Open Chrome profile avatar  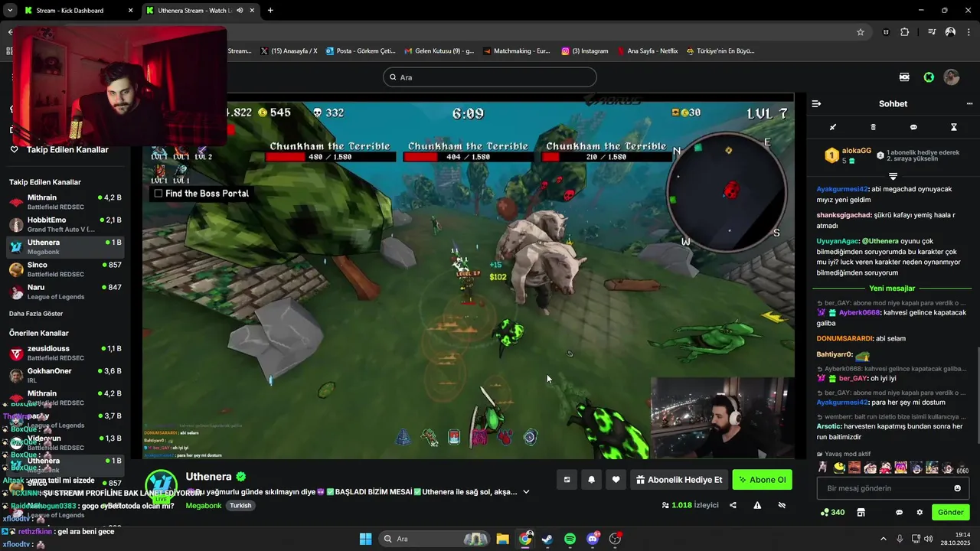[x=950, y=32]
